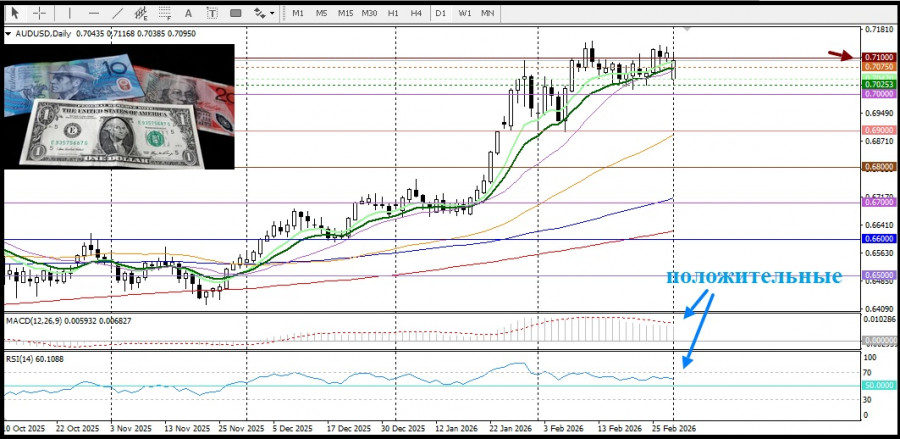The width and height of the screenshot is (900, 439).
Task: Click the 0.69000 price level label
Action: [x=879, y=131]
